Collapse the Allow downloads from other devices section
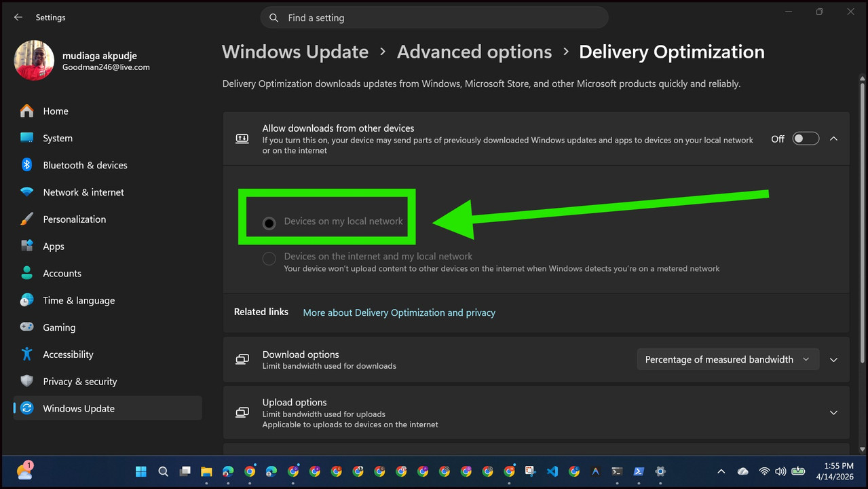 pos(834,139)
